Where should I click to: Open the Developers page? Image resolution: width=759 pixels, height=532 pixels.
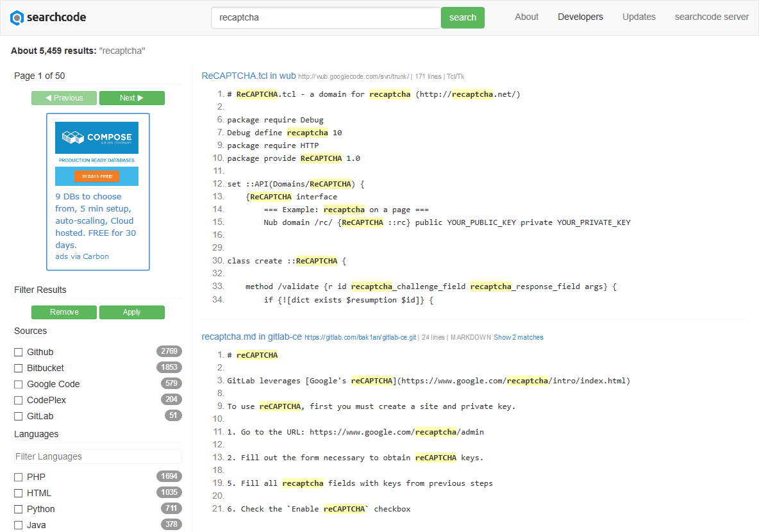580,17
